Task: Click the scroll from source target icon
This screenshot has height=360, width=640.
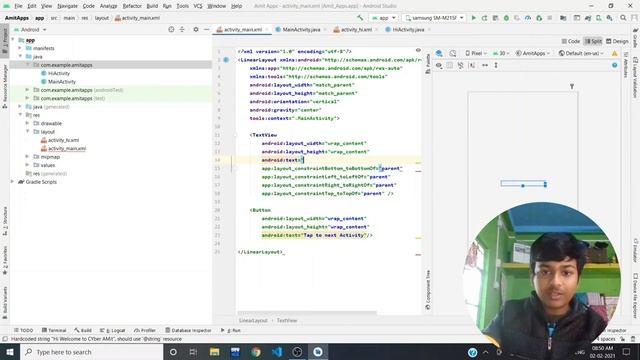Action: coord(171,29)
